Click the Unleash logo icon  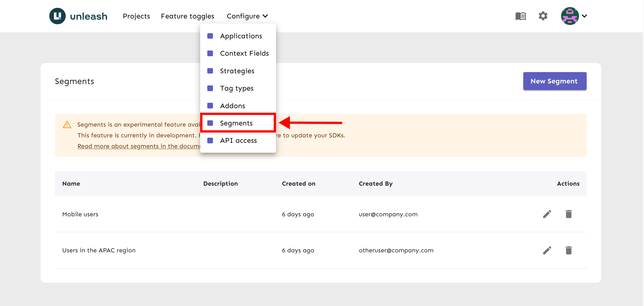(x=57, y=16)
